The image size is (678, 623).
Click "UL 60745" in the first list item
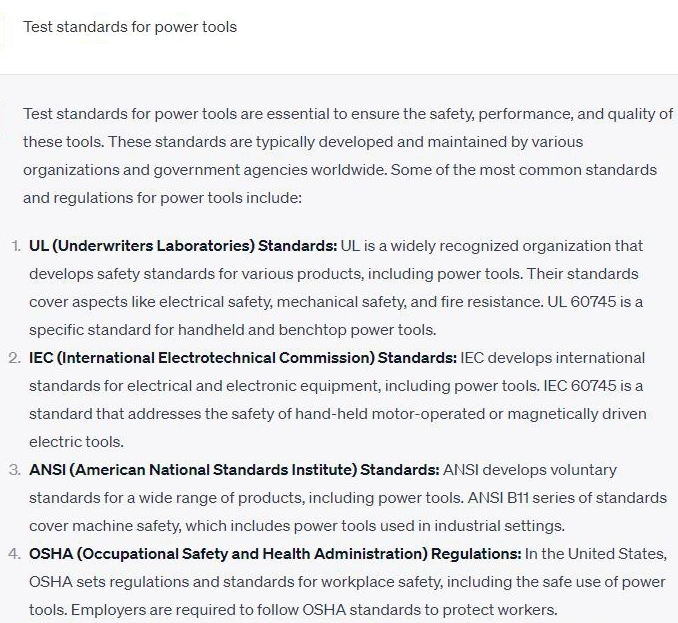pyautogui.click(x=597, y=302)
